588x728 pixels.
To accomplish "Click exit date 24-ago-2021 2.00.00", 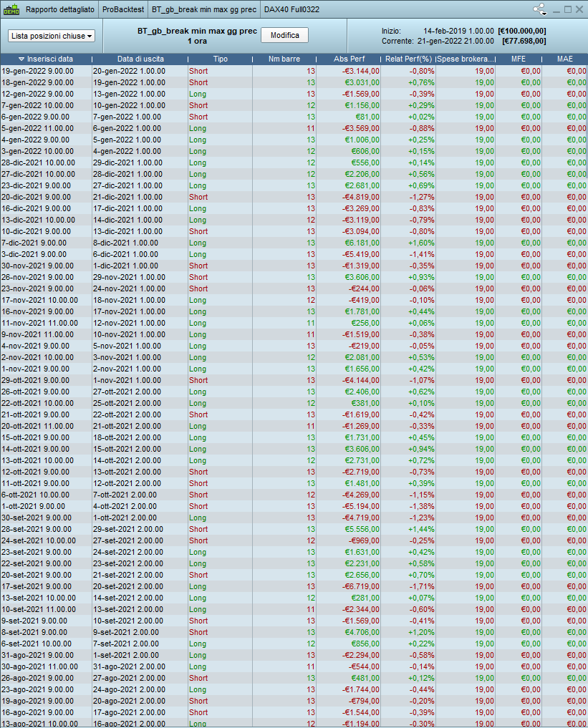I will (129, 689).
